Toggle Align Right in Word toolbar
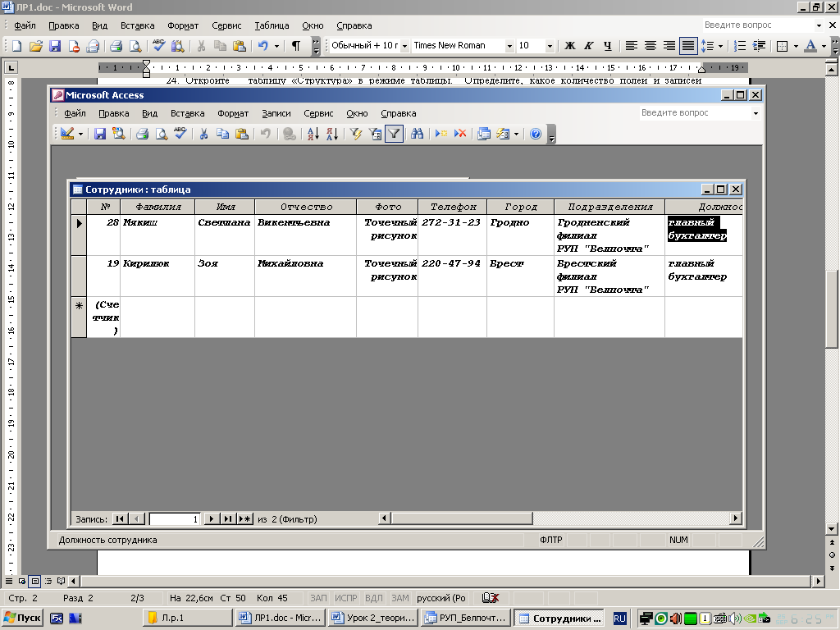Viewport: 840px width, 630px height. point(669,46)
